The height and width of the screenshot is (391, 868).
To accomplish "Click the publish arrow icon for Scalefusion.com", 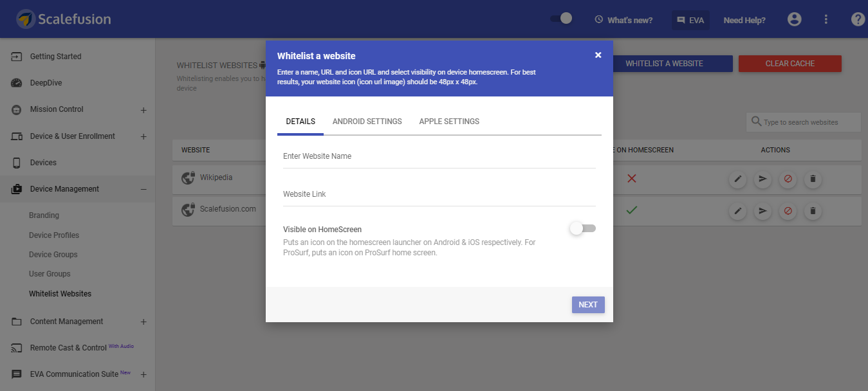I will 762,210.
